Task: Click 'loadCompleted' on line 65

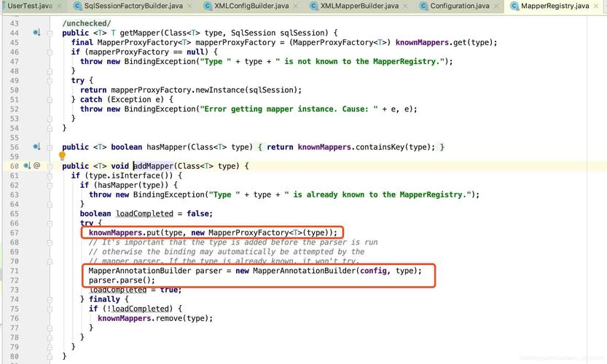Action: tap(144, 213)
